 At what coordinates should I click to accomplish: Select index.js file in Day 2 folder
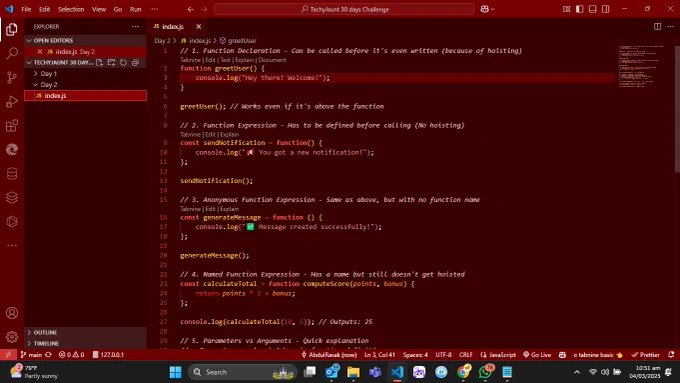[85, 95]
